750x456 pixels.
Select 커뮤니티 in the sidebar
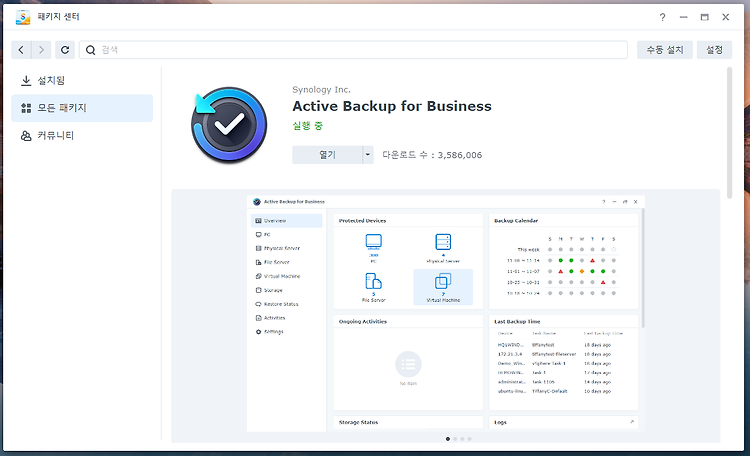pyautogui.click(x=82, y=136)
